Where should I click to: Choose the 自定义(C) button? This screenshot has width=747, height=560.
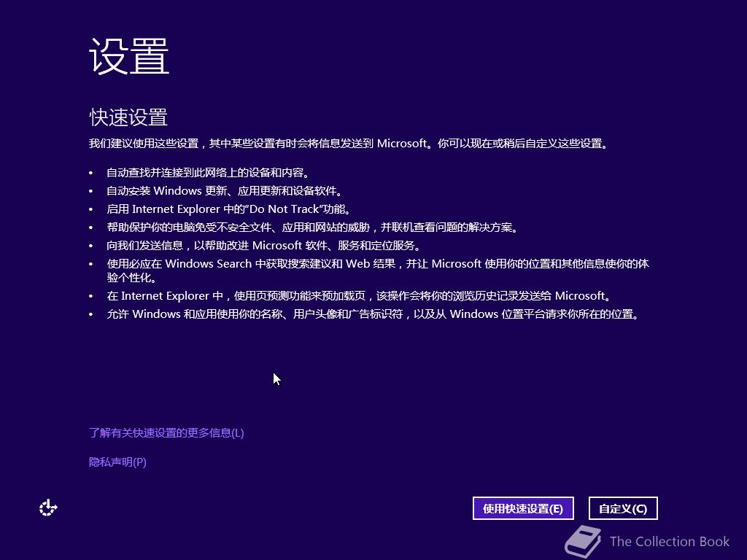point(623,508)
